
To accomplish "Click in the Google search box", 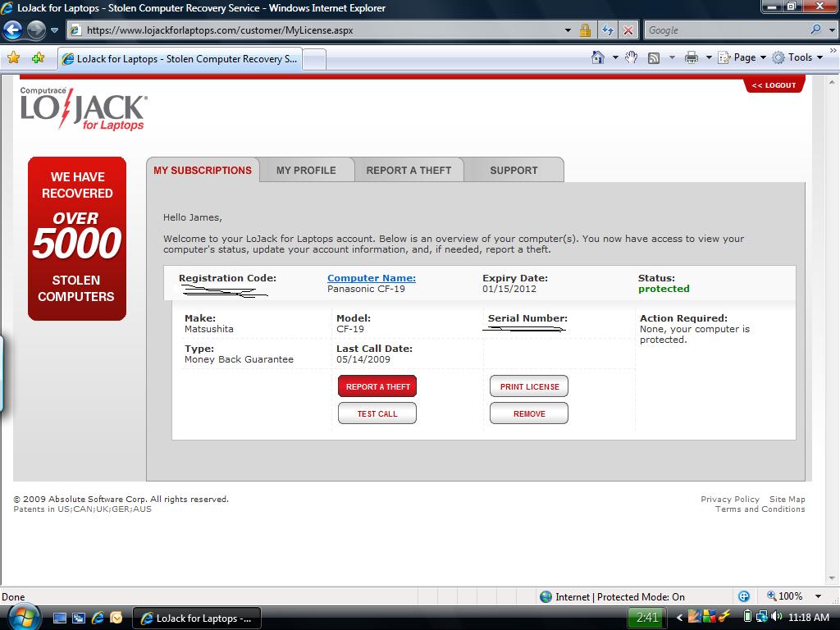I will tap(725, 30).
